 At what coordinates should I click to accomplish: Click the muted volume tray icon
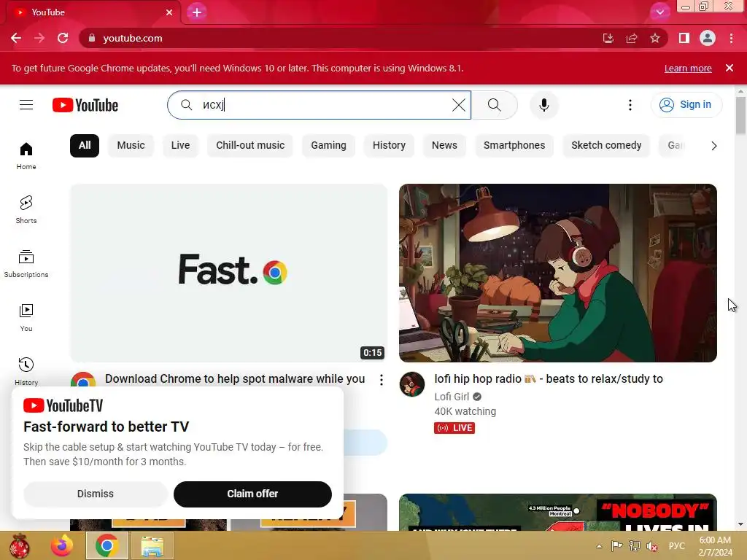(652, 545)
